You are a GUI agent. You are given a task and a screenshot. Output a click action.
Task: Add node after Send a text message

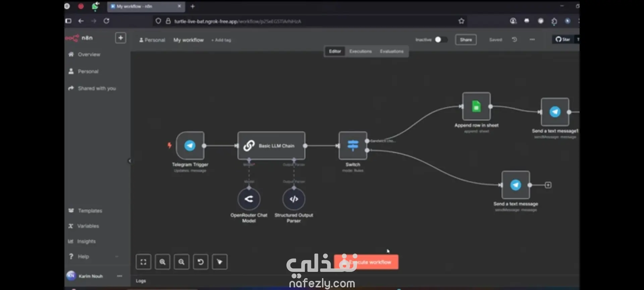click(x=548, y=185)
